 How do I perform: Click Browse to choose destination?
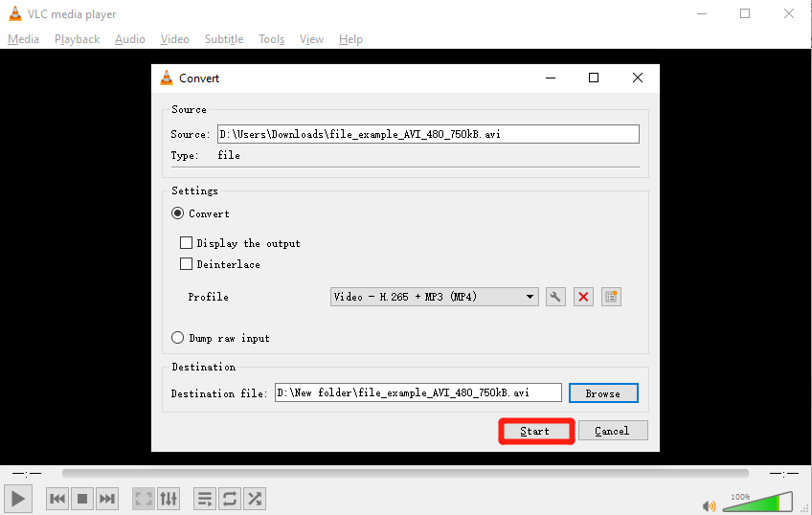603,393
